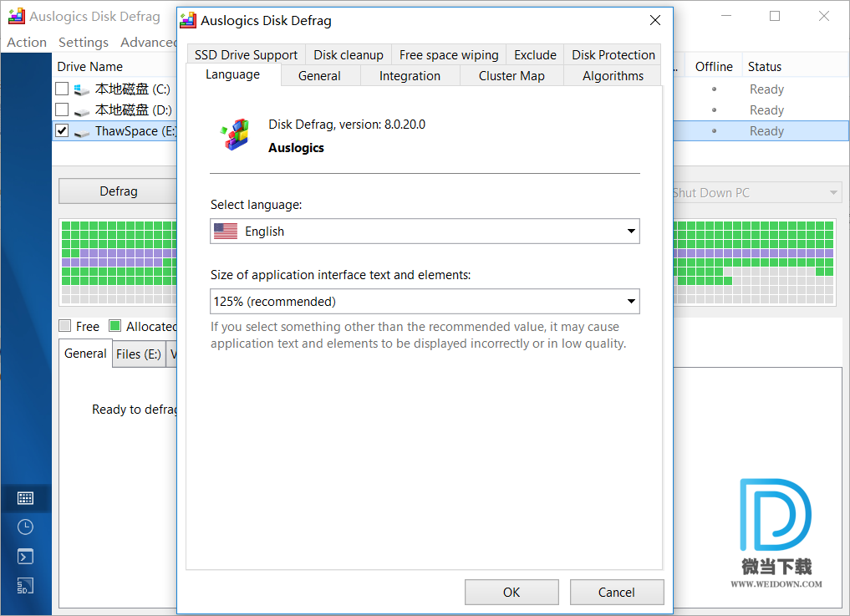
Task: Switch to Disk Protection tab
Action: (613, 55)
